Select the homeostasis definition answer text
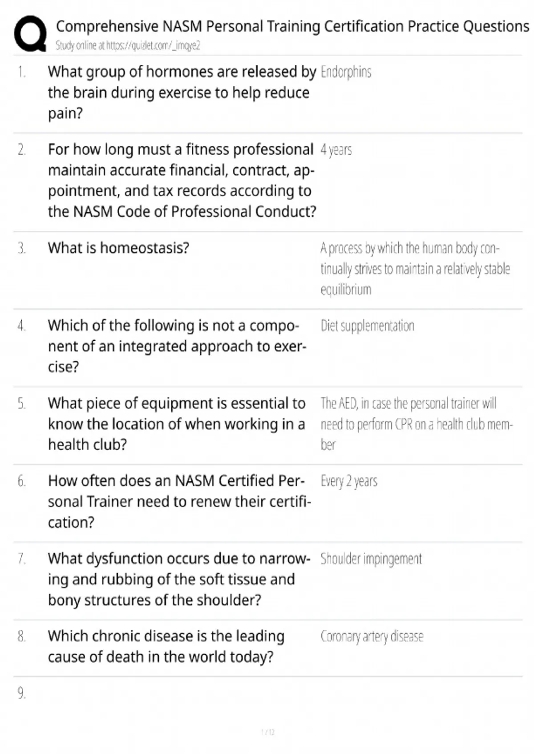Viewport: 534px width, 756px height. (x=415, y=269)
